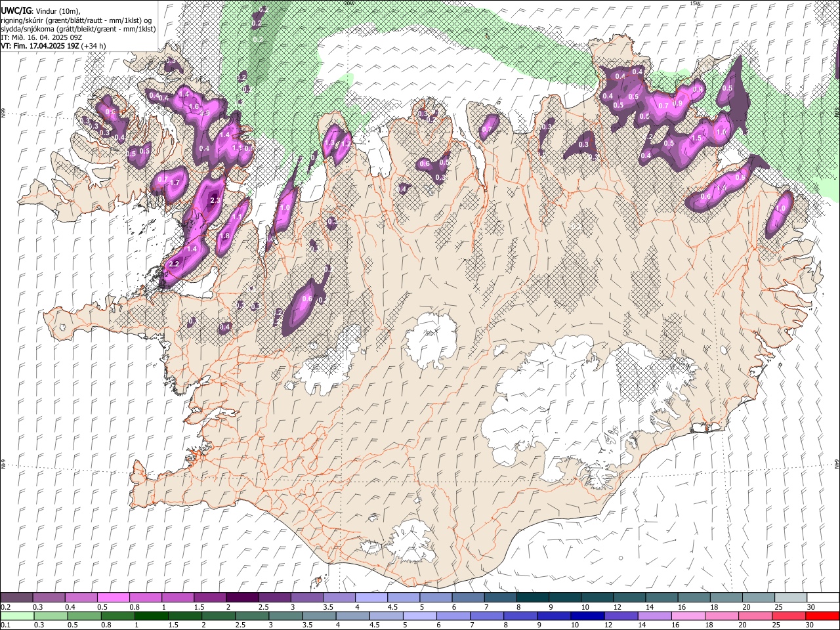
Task: Click the UWC/IG header label
Action: tap(16, 10)
